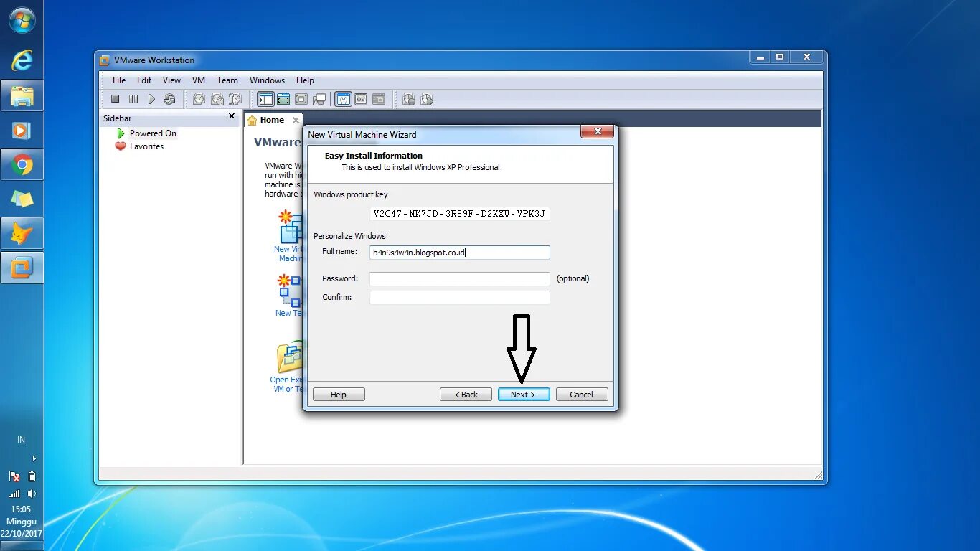980x551 pixels.
Task: Click the Full name input field
Action: point(460,252)
